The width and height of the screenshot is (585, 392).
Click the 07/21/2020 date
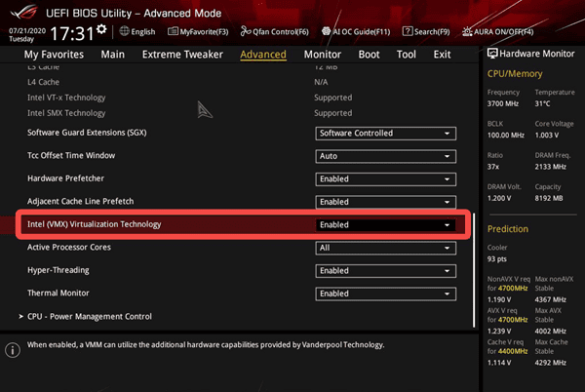click(27, 30)
